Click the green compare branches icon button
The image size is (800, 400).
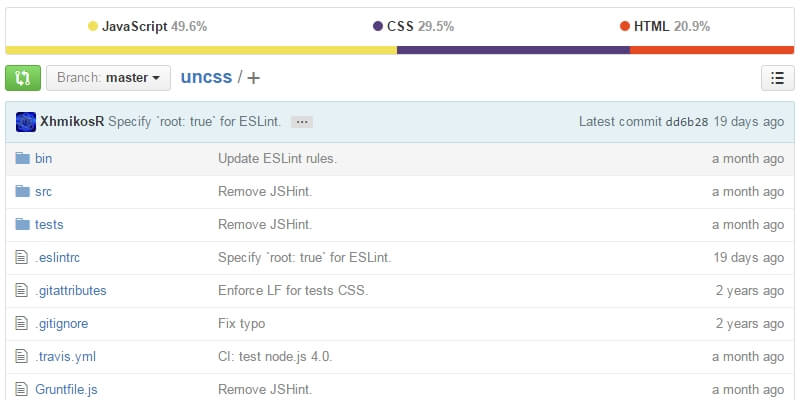[23, 77]
